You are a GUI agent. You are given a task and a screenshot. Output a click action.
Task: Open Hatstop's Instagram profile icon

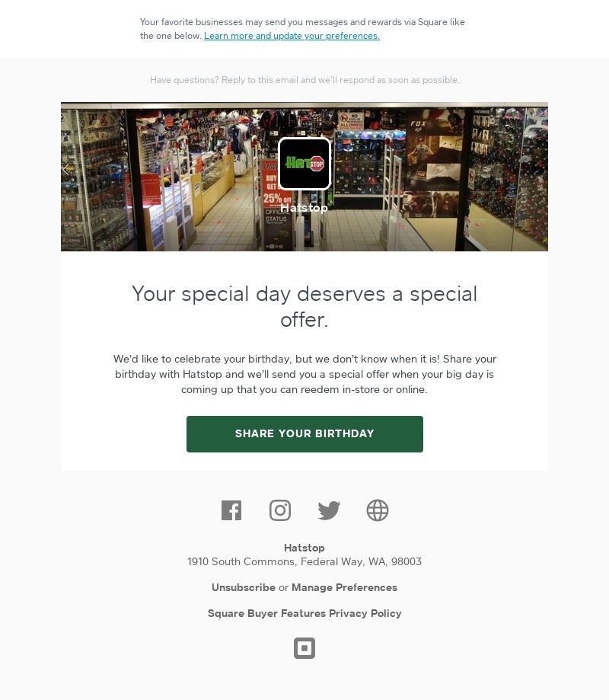tap(280, 510)
